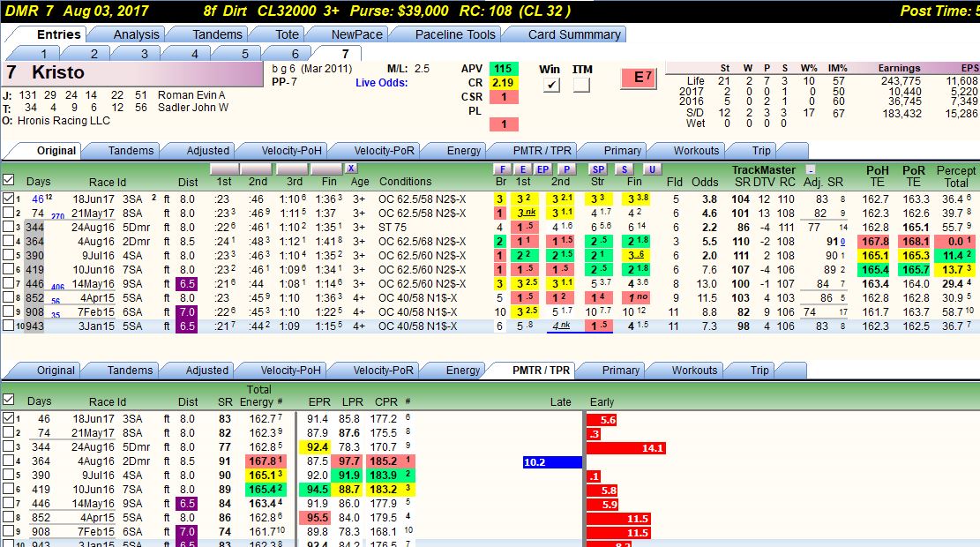Screen dimensions: 980x547
Task: Open upper Energy tab
Action: 464,151
